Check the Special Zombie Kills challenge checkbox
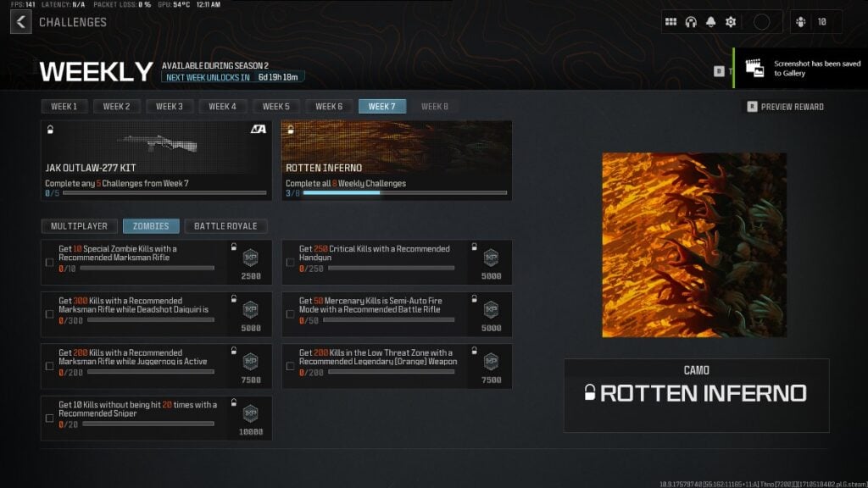 coord(49,263)
